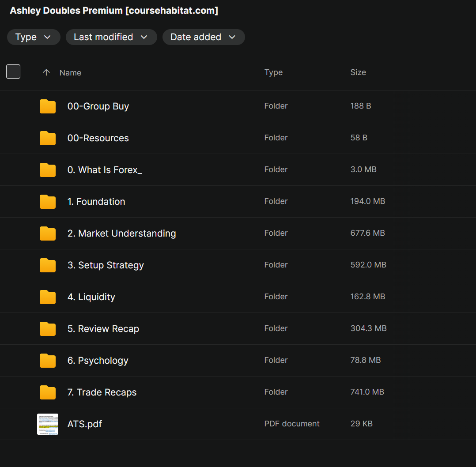The width and height of the screenshot is (476, 467).
Task: Select the 0. What Is Forex_ name
Action: 105,169
